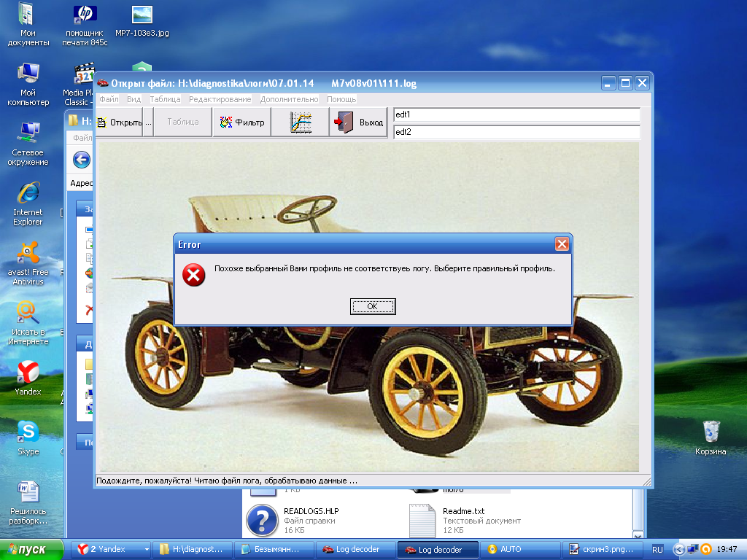The height and width of the screenshot is (560, 747).
Task: Open Мои документы desktop icon
Action: pos(28,25)
